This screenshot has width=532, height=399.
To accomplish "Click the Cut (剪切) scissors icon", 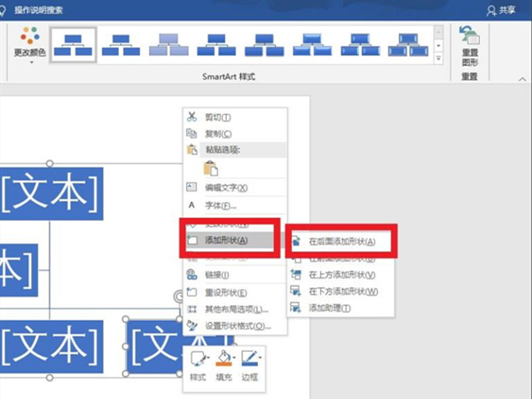I will [192, 116].
